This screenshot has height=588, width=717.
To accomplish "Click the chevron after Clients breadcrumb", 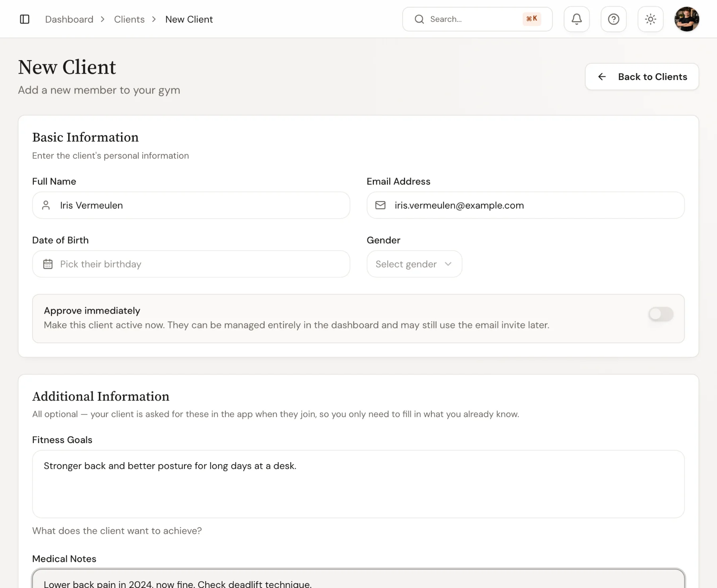I will pyautogui.click(x=154, y=19).
